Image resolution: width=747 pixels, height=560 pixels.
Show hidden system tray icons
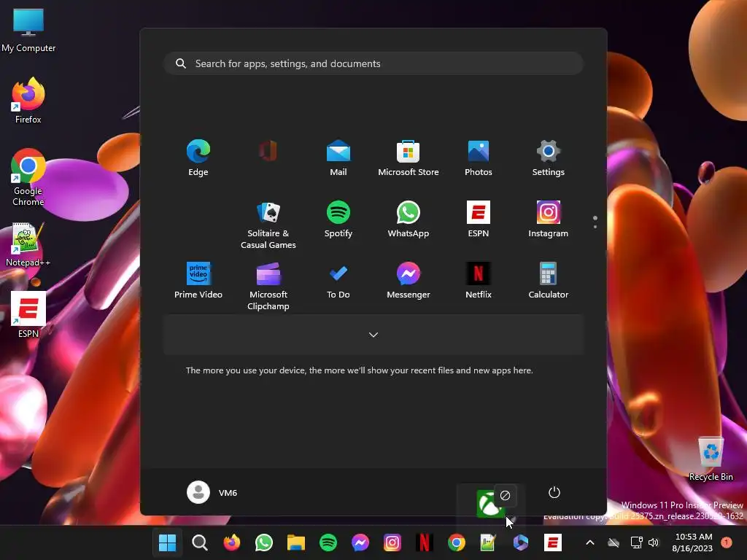coord(589,542)
